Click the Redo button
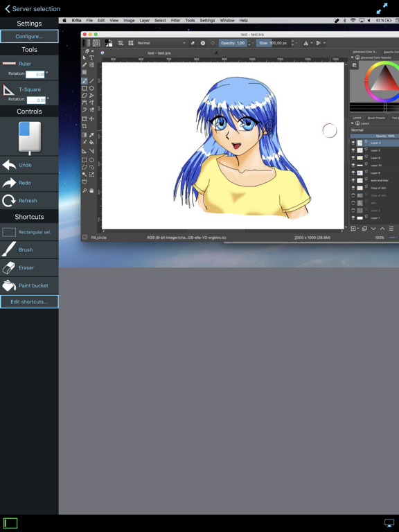The image size is (399, 532). (29, 183)
